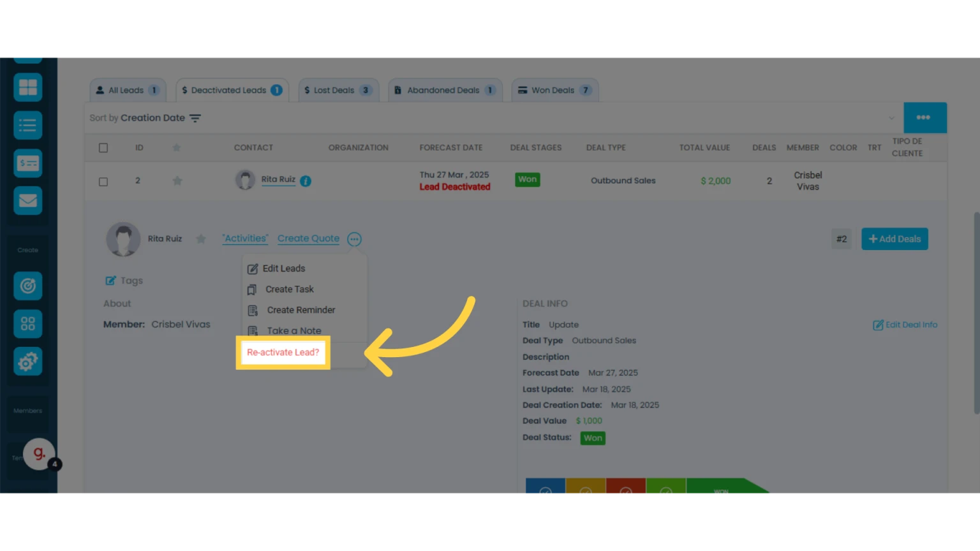The height and width of the screenshot is (551, 980).
Task: Open the target goals icon in sidebar
Action: [x=27, y=286]
